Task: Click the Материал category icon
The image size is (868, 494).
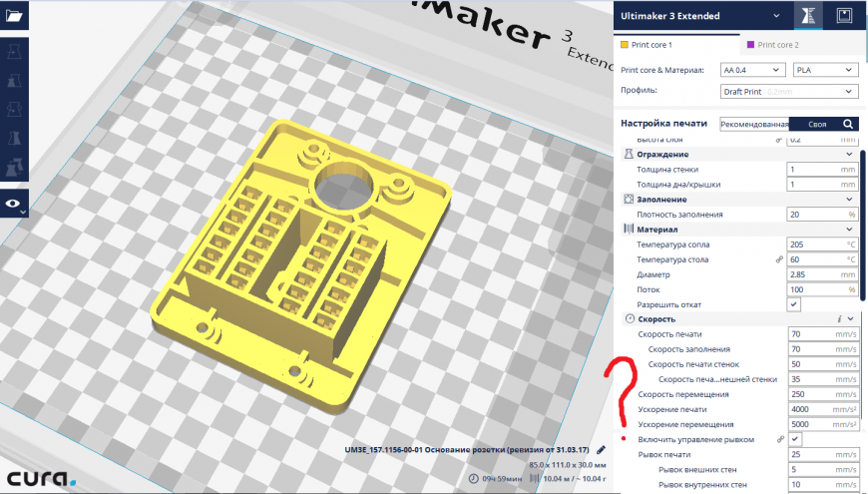Action: [x=629, y=229]
